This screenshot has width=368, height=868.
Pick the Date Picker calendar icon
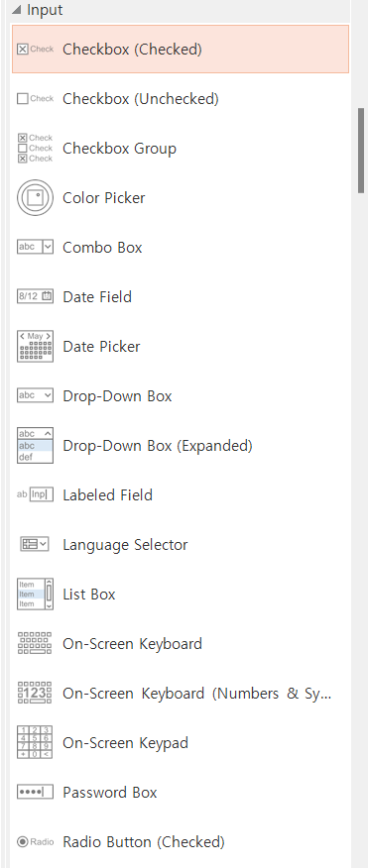pyautogui.click(x=35, y=346)
